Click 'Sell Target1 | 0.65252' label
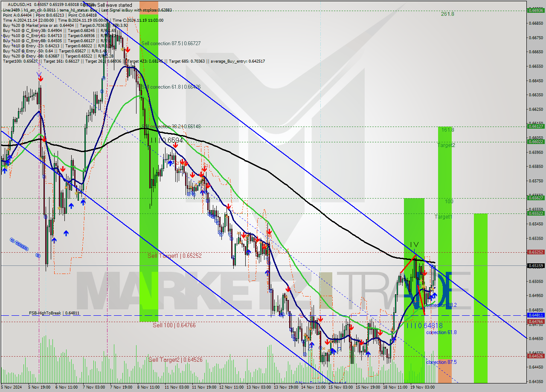Viewport: 546px width, 392px height. pyautogui.click(x=174, y=256)
